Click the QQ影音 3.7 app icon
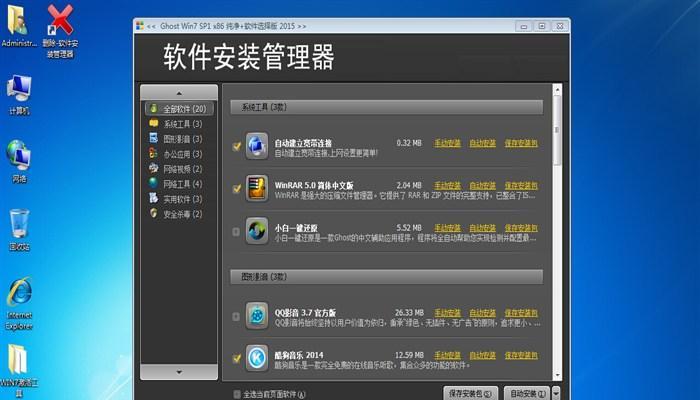This screenshot has height=400, width=700. (257, 316)
